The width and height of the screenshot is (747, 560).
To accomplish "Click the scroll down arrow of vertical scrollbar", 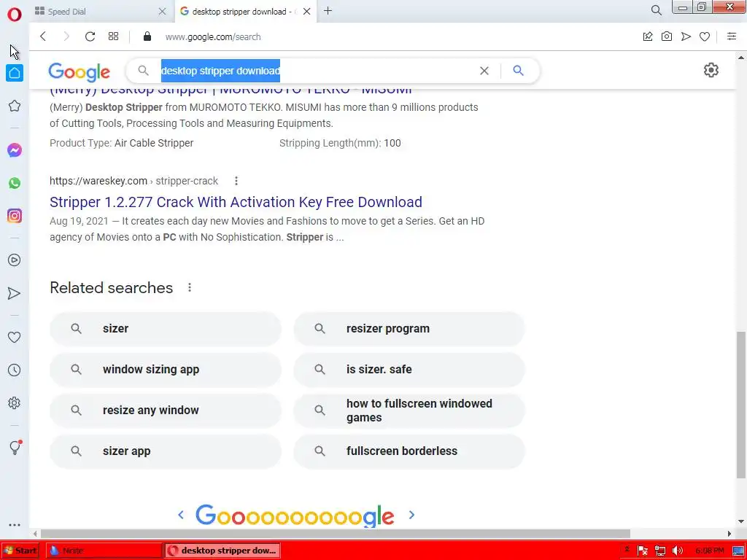I will pos(741,522).
